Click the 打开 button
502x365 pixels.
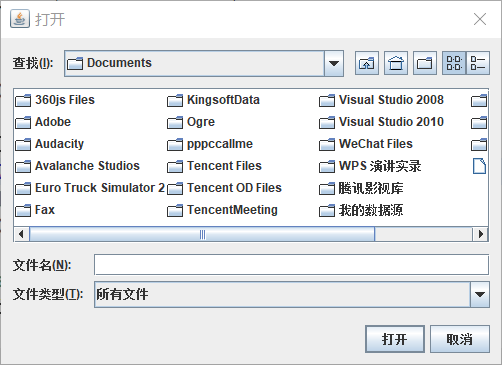(395, 339)
